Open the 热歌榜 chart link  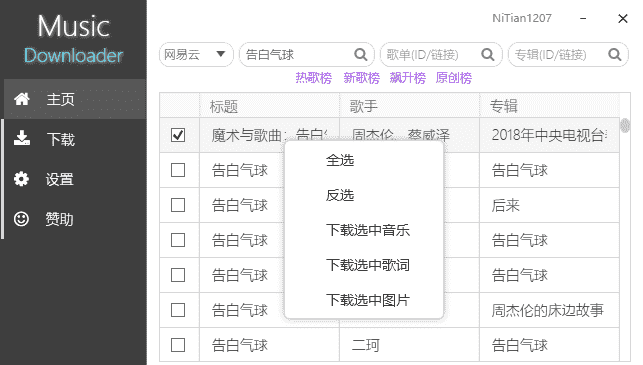(x=314, y=78)
